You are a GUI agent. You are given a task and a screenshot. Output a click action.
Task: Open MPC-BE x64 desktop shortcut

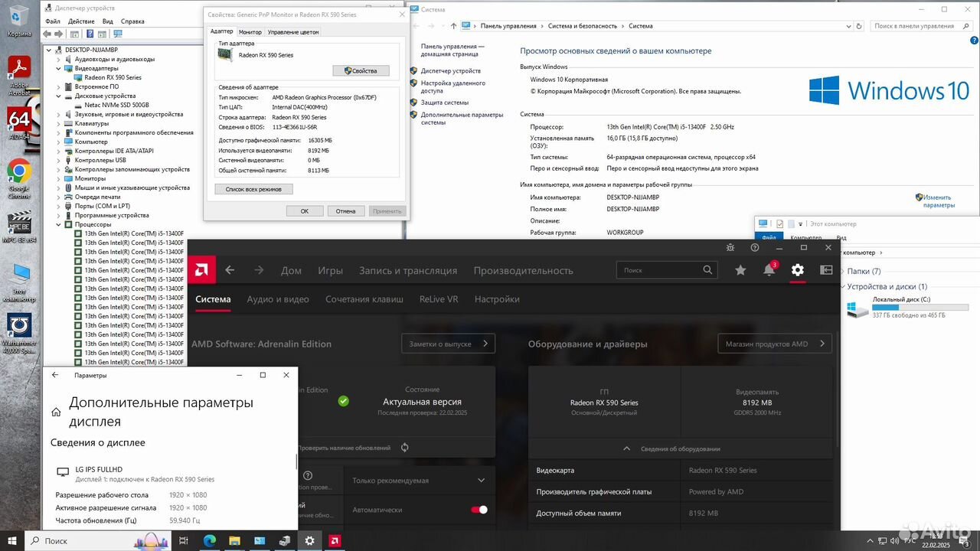point(19,227)
